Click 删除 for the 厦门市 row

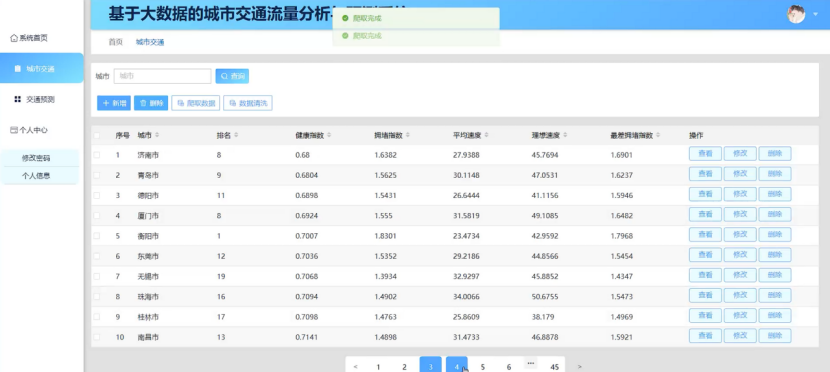tap(775, 214)
